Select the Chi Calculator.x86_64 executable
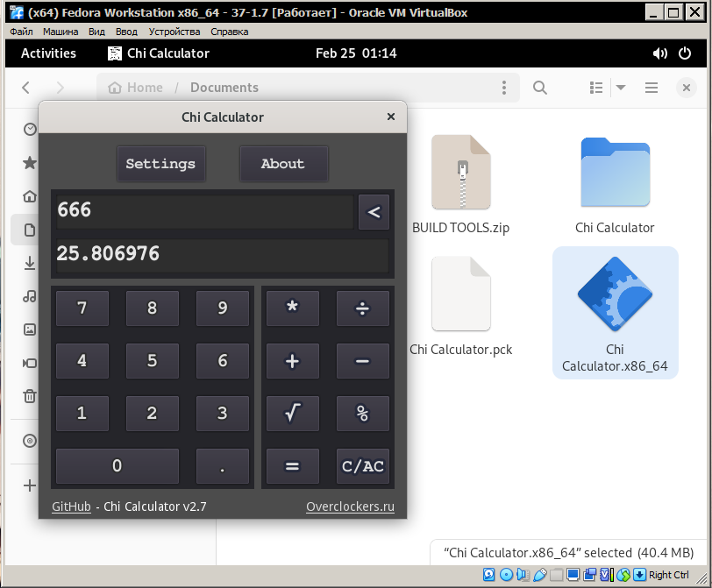712x588 pixels. (616, 313)
